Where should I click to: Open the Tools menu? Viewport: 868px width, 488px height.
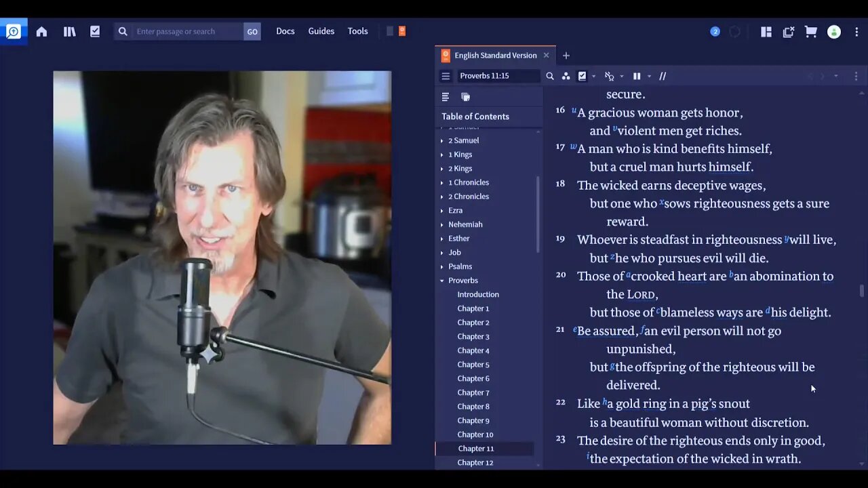tap(358, 31)
